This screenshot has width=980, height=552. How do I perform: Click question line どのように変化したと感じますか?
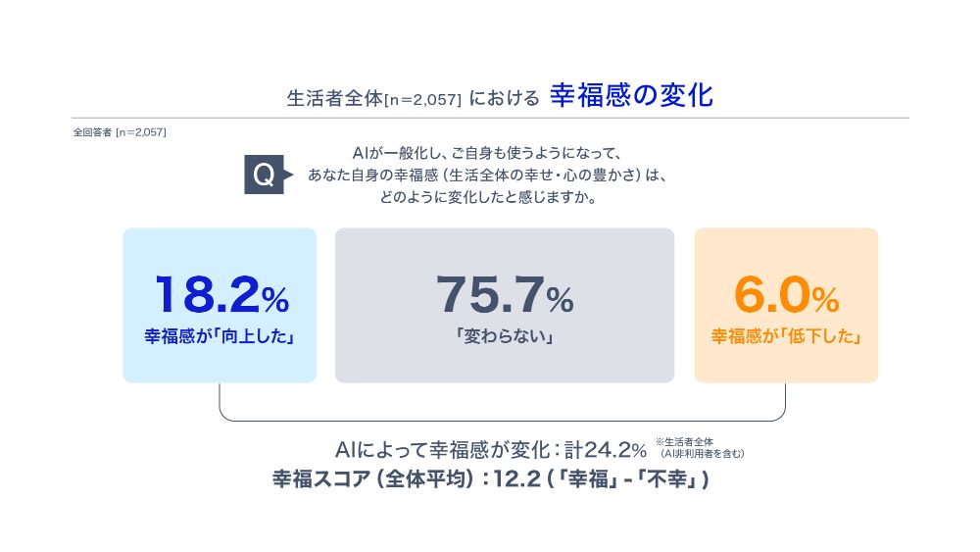pyautogui.click(x=487, y=197)
